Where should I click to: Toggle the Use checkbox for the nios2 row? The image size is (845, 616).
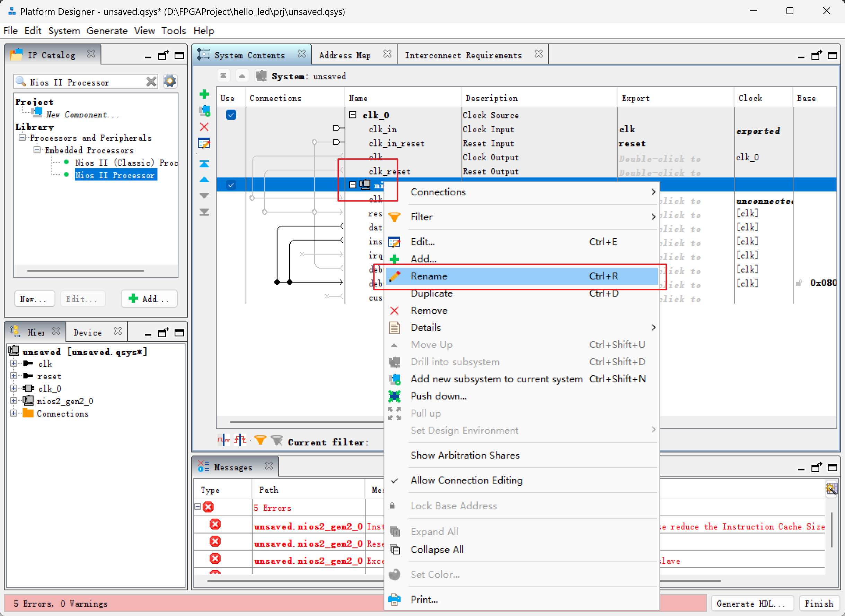tap(231, 185)
